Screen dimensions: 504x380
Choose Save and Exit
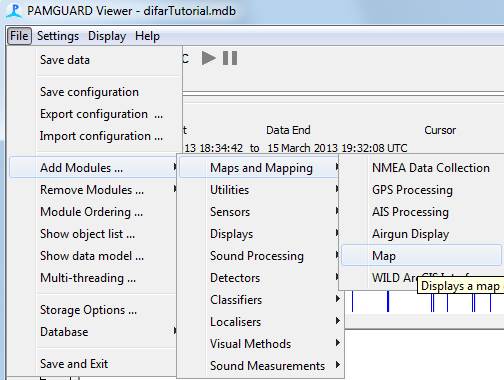point(93,364)
